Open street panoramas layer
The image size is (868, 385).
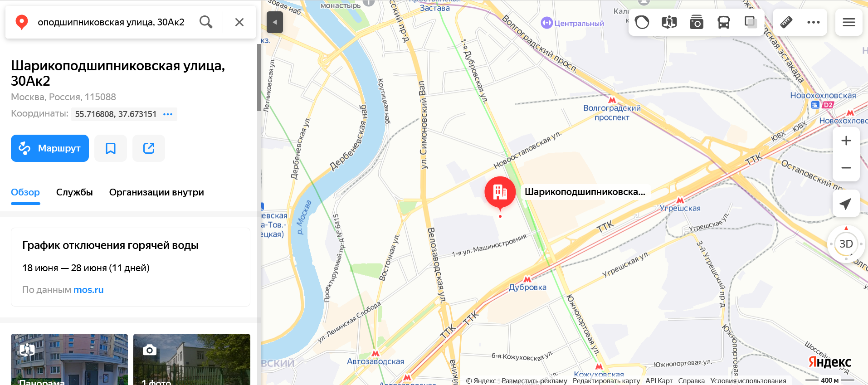click(669, 22)
